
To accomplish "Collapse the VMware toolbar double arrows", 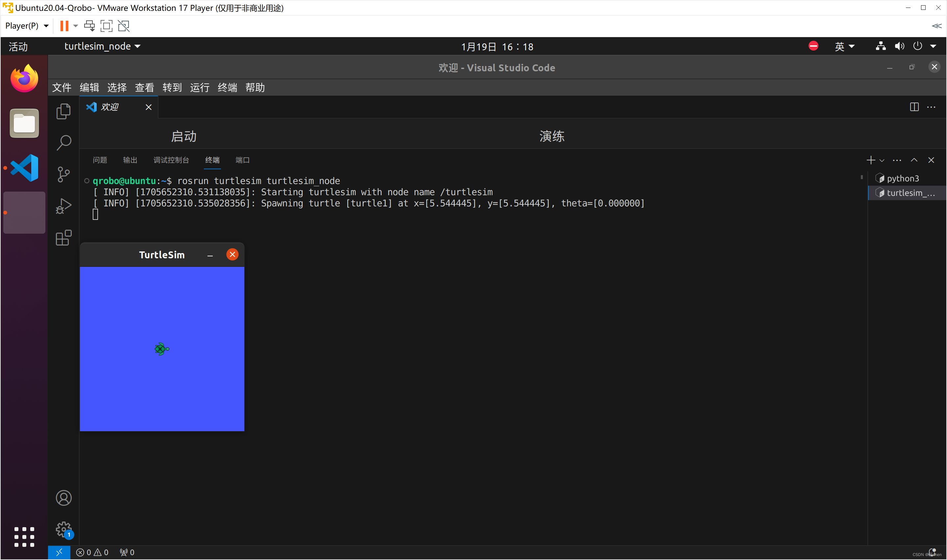I will [x=937, y=26].
